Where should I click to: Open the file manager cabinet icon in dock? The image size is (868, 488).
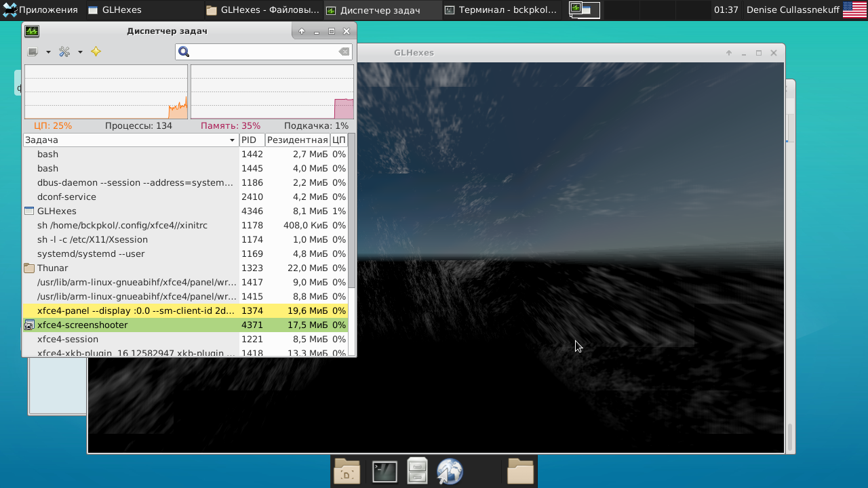417,472
